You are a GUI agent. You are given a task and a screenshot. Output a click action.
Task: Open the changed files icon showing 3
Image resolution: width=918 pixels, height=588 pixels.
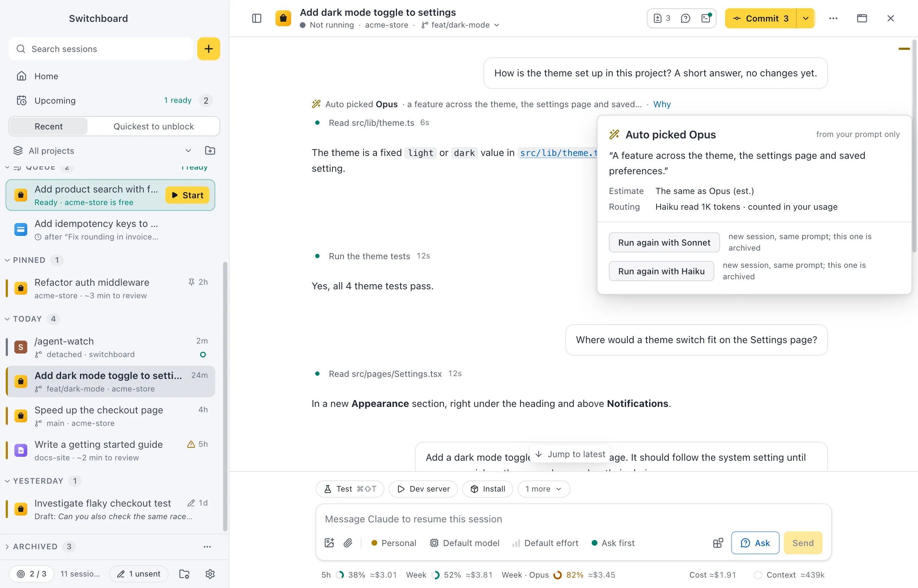tap(662, 18)
